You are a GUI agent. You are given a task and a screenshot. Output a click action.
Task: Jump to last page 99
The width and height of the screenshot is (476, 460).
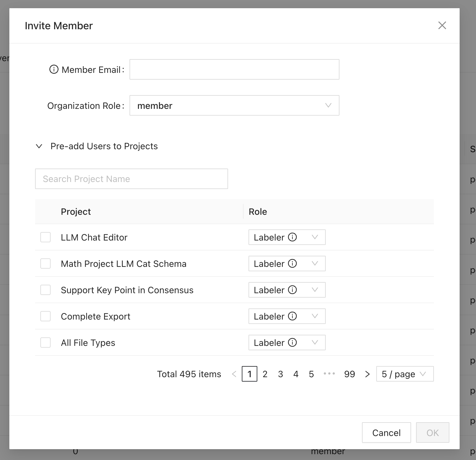(x=349, y=374)
